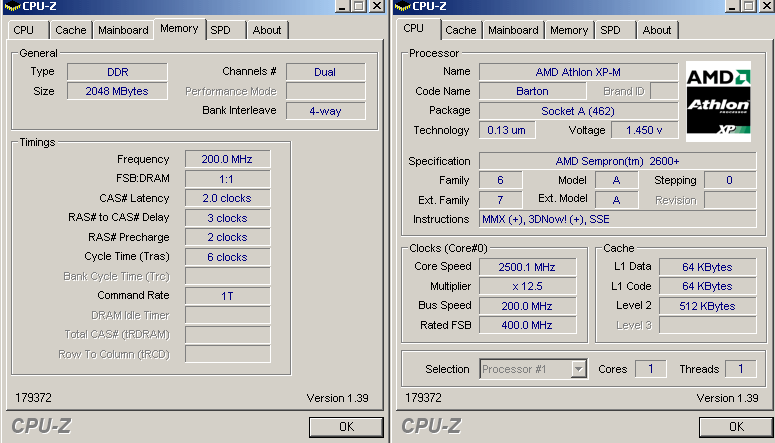Click Ext. Family value 7
The width and height of the screenshot is (775, 443).
coord(500,200)
